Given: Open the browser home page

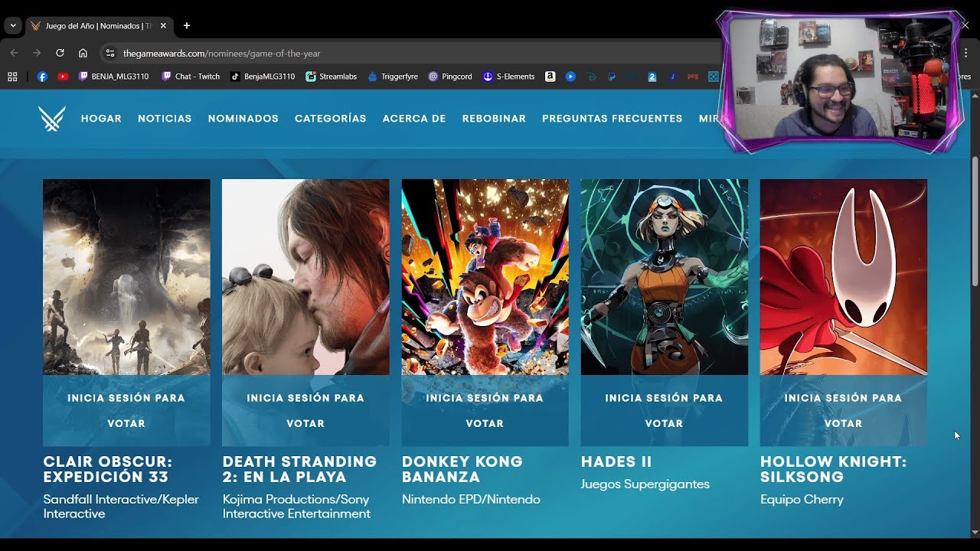Looking at the screenshot, I should (x=83, y=53).
